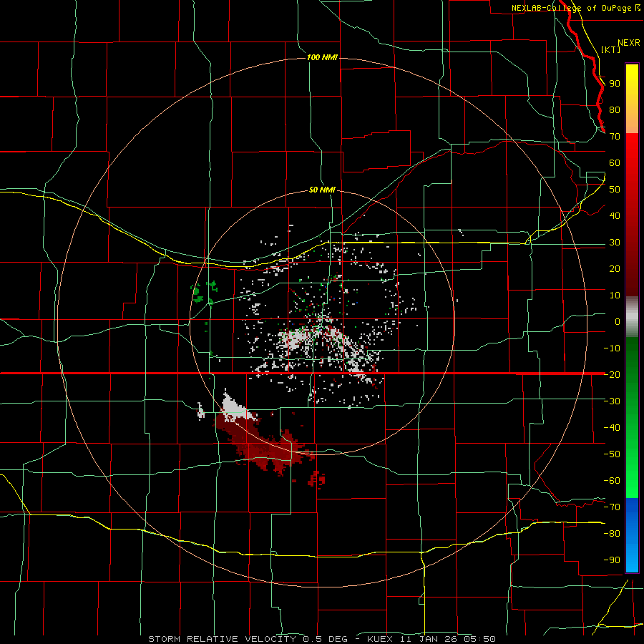
Task: Click the -50 value on velocity scale
Action: (612, 454)
